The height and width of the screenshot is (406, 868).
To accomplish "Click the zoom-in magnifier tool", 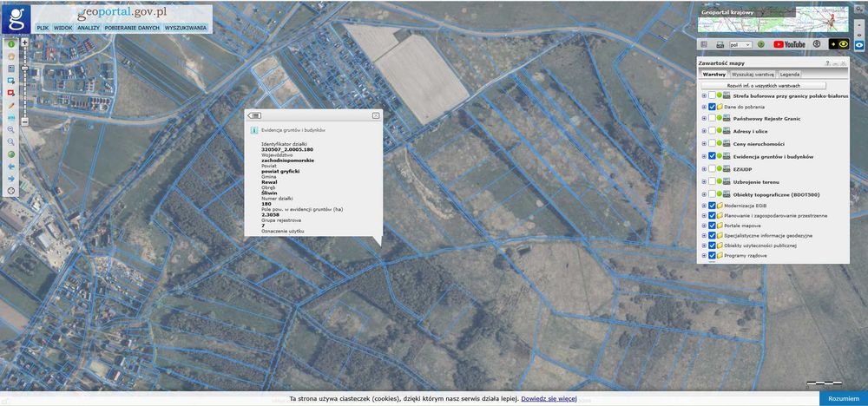I will (x=11, y=129).
